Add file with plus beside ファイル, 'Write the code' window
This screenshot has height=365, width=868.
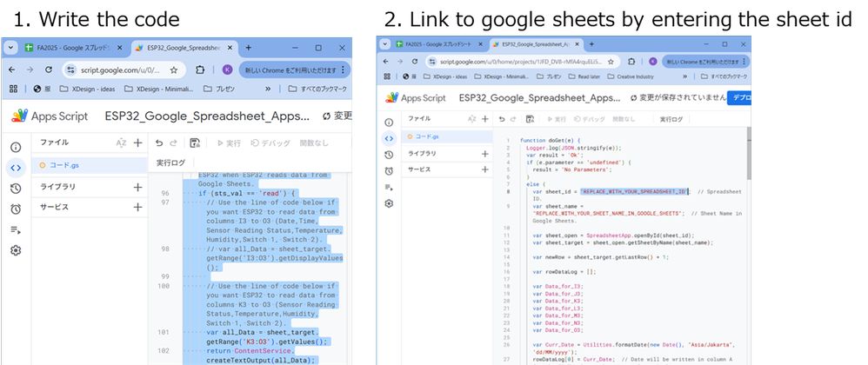137,143
